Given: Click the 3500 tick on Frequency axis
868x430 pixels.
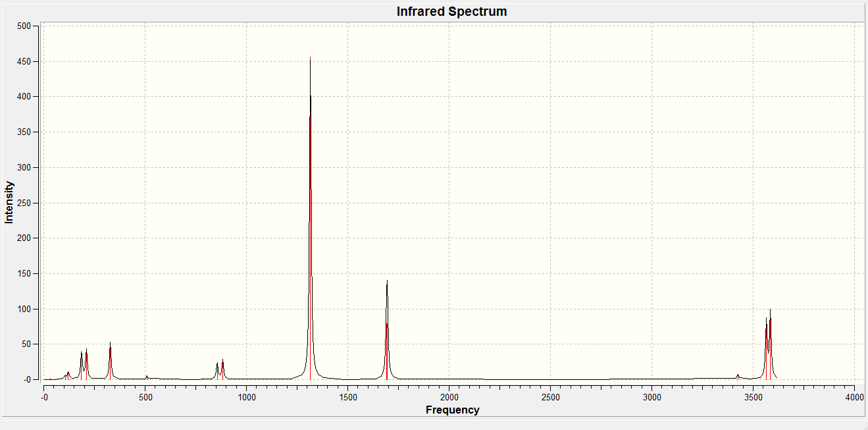Looking at the screenshot, I should pos(753,397).
